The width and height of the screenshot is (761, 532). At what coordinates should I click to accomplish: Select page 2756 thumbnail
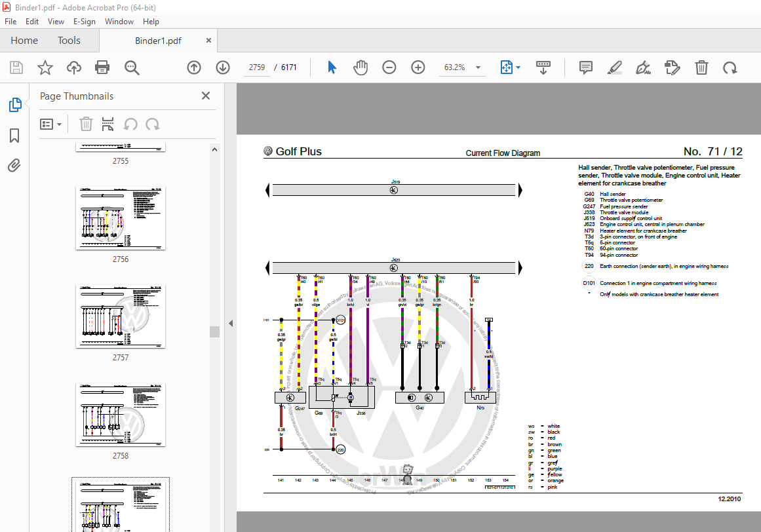click(x=121, y=218)
